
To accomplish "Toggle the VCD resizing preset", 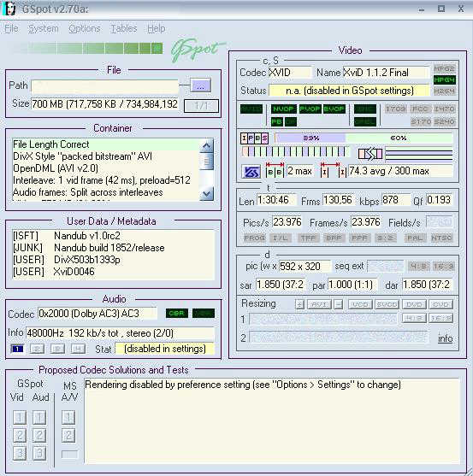I will click(360, 304).
